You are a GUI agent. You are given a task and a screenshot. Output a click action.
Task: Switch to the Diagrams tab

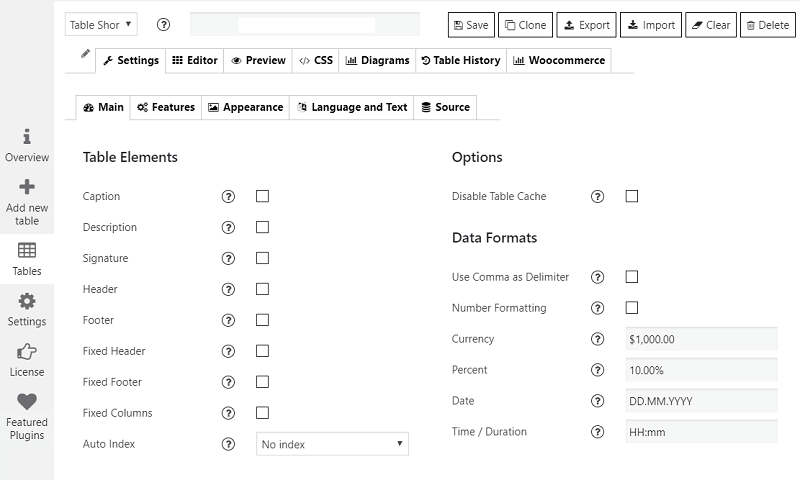click(x=377, y=60)
